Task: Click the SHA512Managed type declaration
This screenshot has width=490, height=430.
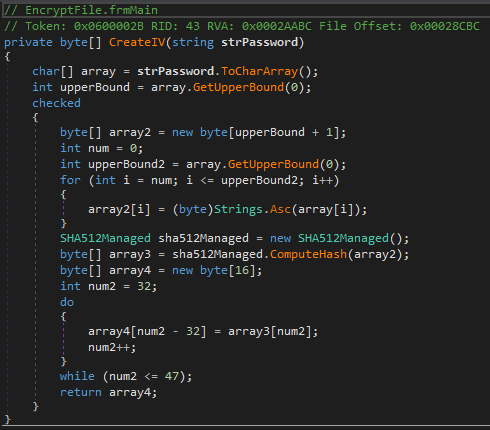Action: pyautogui.click(x=105, y=238)
